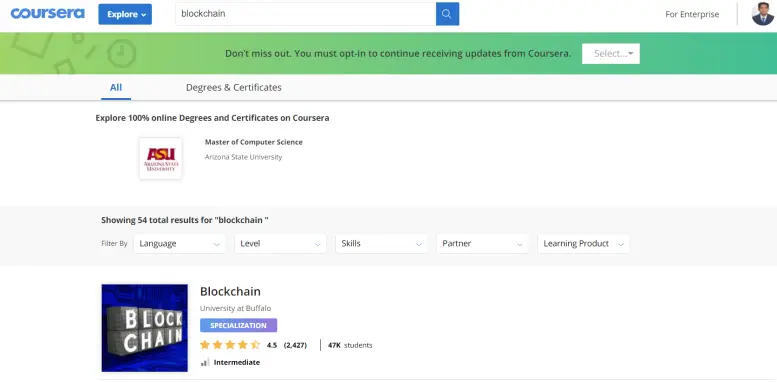Click the 2,427 review count

coord(295,345)
